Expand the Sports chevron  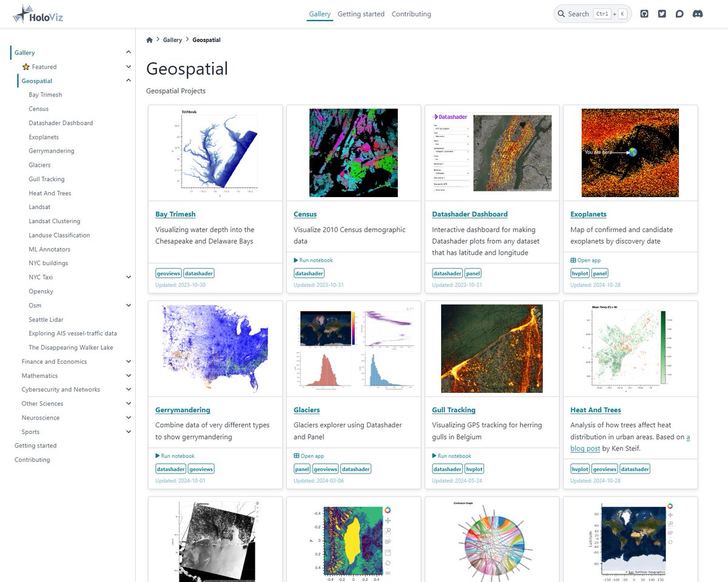[128, 432]
